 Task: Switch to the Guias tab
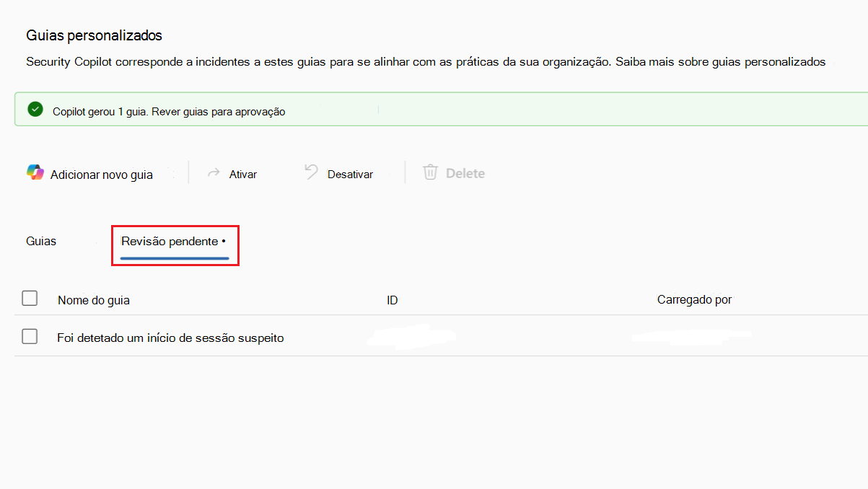pyautogui.click(x=40, y=241)
